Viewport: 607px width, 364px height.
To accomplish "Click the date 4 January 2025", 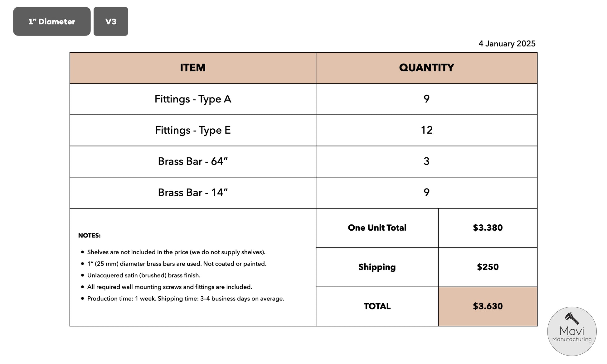I will click(507, 44).
